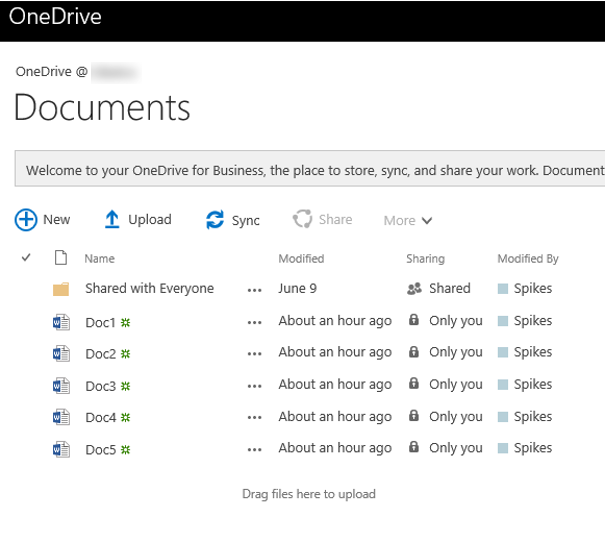Click the green new-item badge beside Doc1
Screen dimensions: 605x542
pos(125,322)
